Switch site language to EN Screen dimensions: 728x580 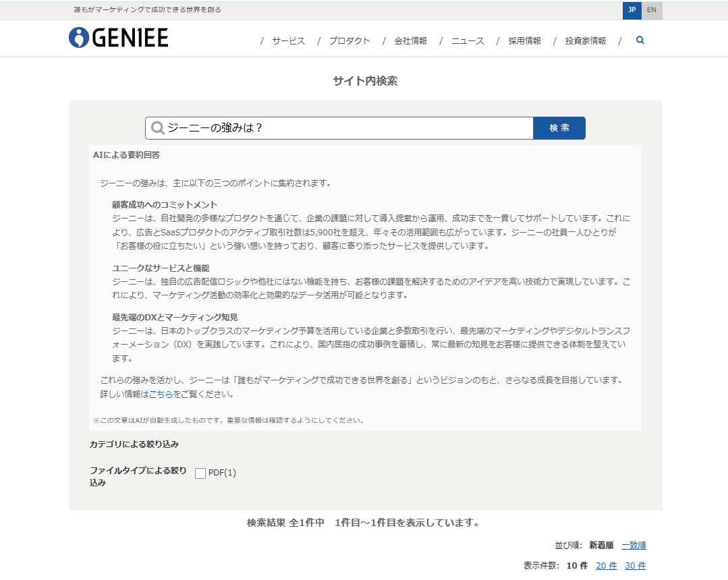click(x=651, y=10)
